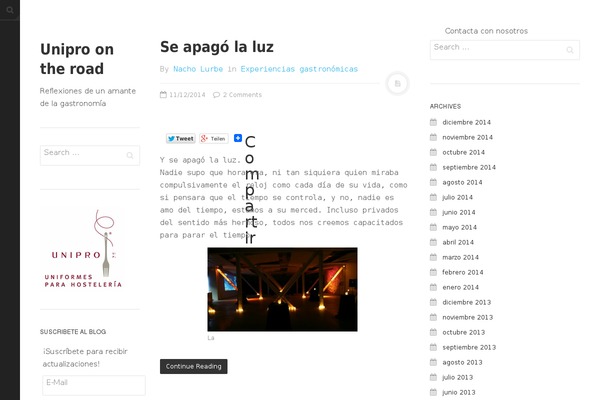Open the candle-lit room post image
600x400 pixels.
[x=282, y=289]
